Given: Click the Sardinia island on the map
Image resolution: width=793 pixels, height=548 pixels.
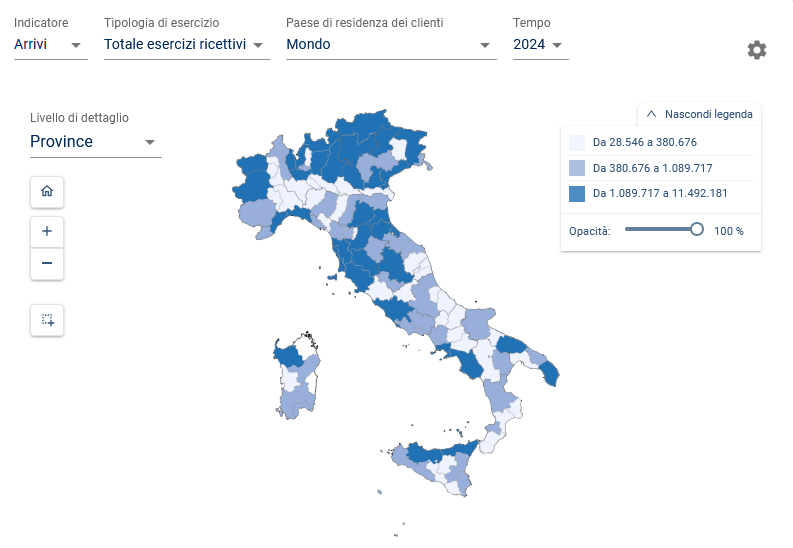Looking at the screenshot, I should point(296,381).
